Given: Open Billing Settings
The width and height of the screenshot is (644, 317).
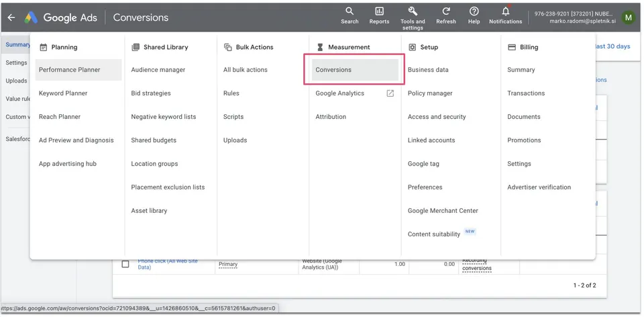Looking at the screenshot, I should click(519, 164).
